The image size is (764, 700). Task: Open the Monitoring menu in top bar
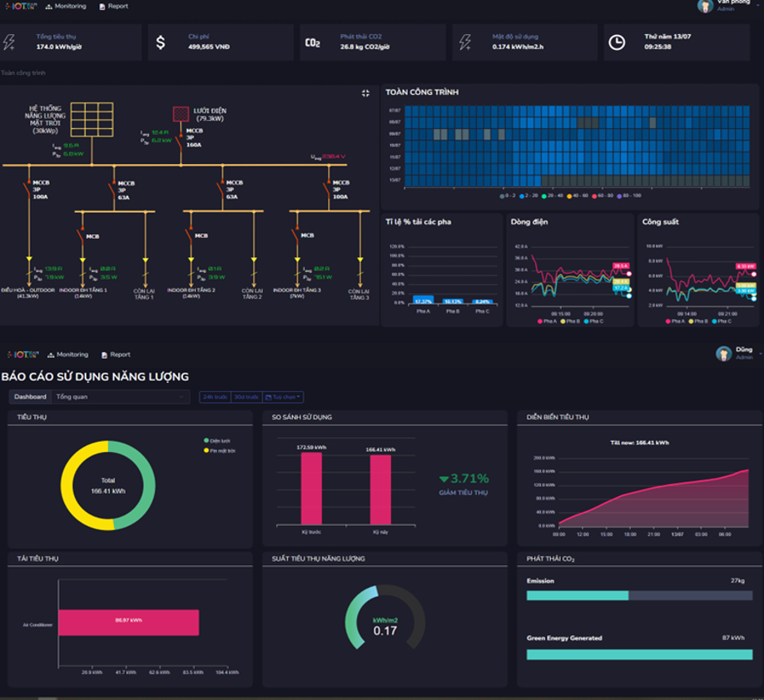[67, 6]
